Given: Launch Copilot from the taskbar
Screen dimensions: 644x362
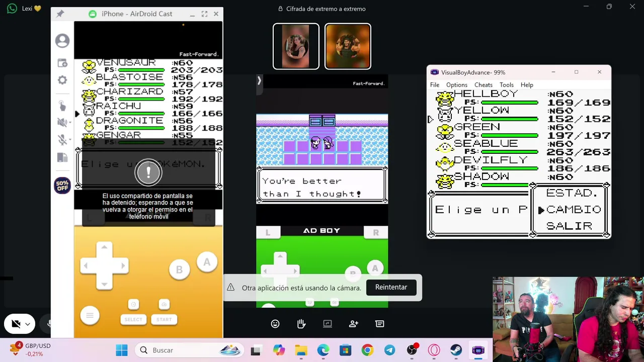Looking at the screenshot, I should click(279, 350).
